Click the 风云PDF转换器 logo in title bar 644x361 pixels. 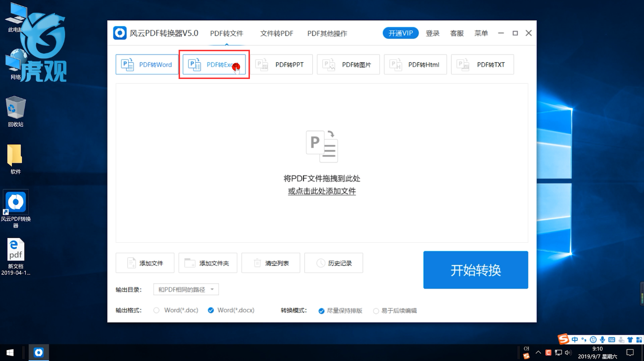pyautogui.click(x=120, y=33)
